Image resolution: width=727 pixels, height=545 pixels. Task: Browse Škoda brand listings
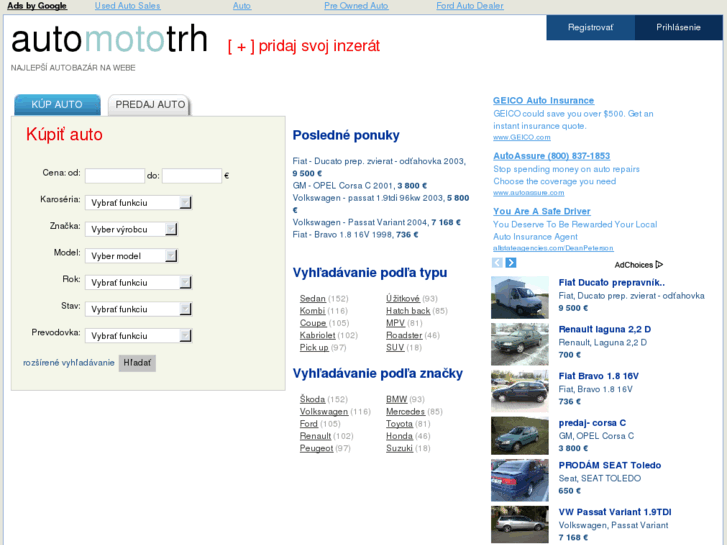pyautogui.click(x=312, y=399)
